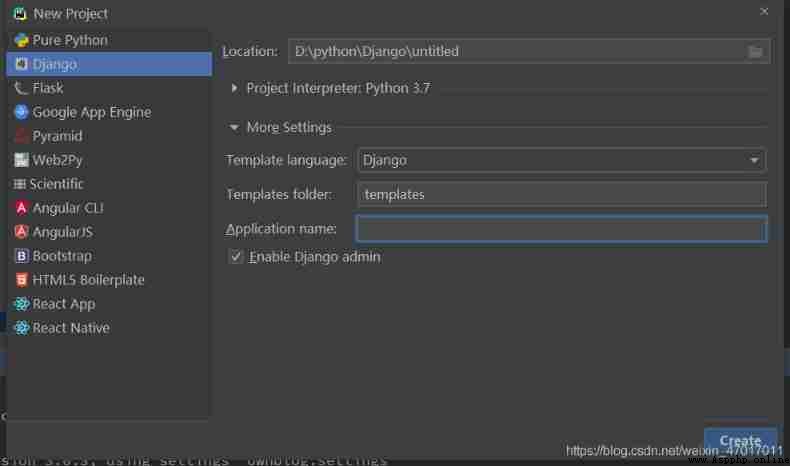Select React Native project type
This screenshot has width=790, height=466.
pos(109,328)
